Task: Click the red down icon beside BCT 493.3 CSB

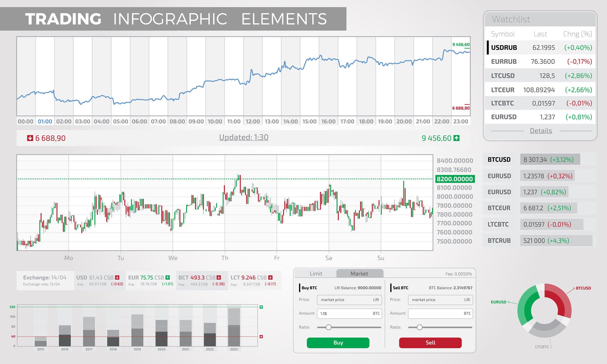Action: [x=219, y=277]
